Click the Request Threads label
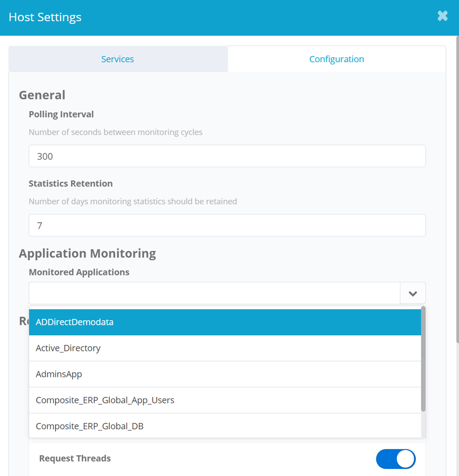459x476 pixels. [x=75, y=458]
